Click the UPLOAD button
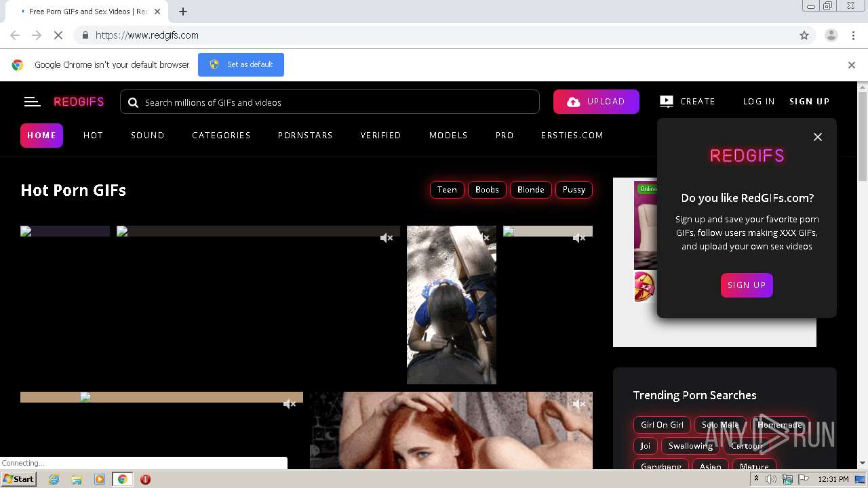The image size is (868, 488). [x=596, y=102]
